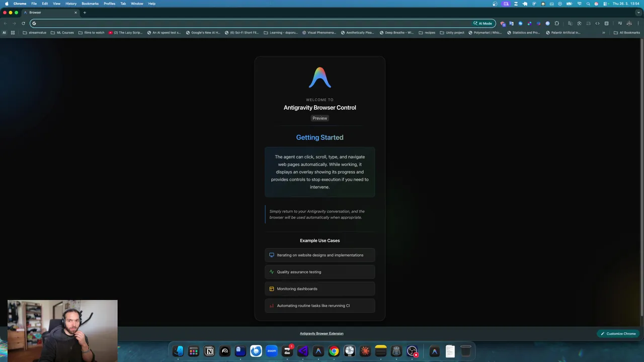644x362 pixels.
Task: Open Finder from the dock
Action: [178, 351]
